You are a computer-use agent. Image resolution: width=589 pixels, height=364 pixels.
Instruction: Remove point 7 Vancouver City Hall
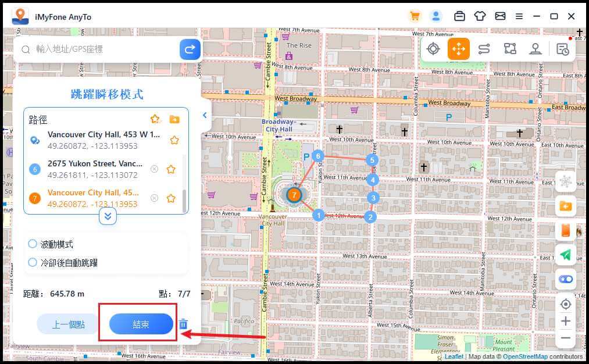154,198
